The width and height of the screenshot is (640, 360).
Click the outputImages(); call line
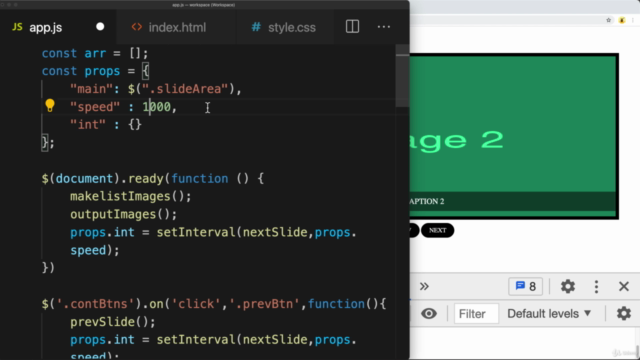pyautogui.click(x=124, y=214)
